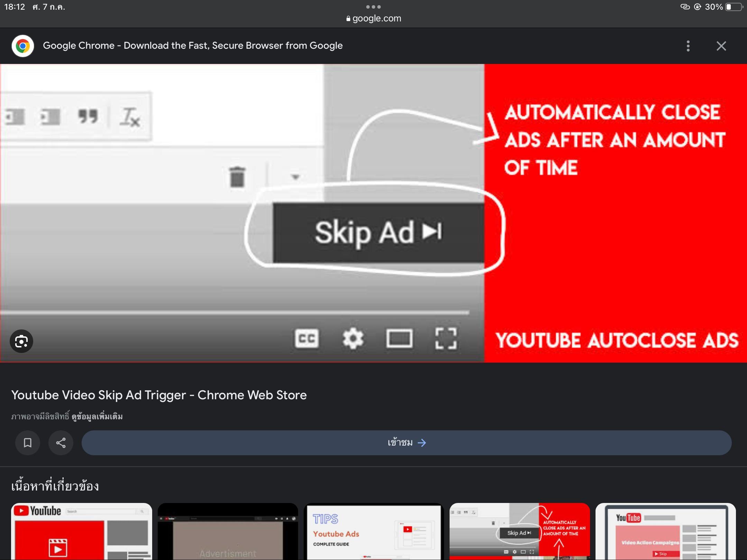Click the Share icon
747x560 pixels.
[x=61, y=442]
